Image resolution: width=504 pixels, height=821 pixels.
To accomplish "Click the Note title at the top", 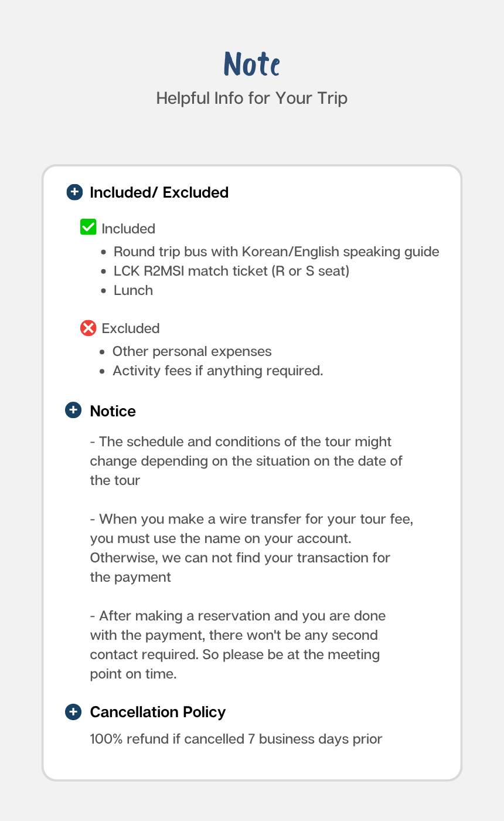I will coord(252,64).
